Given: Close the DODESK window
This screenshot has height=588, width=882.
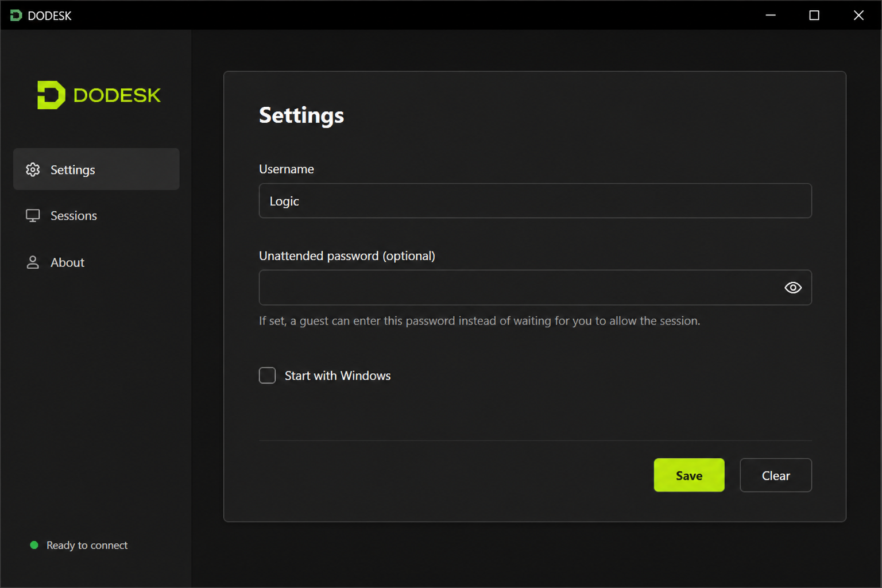Looking at the screenshot, I should pyautogui.click(x=858, y=16).
